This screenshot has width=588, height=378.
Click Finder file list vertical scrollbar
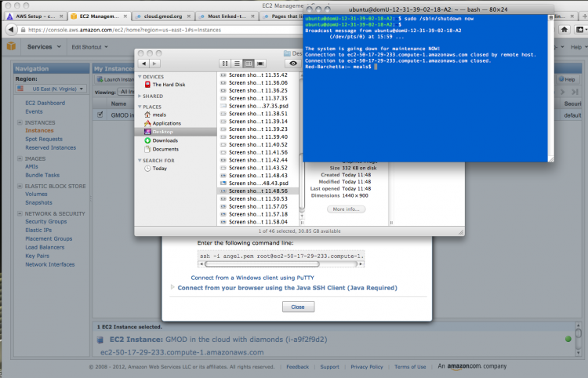tap(302, 181)
